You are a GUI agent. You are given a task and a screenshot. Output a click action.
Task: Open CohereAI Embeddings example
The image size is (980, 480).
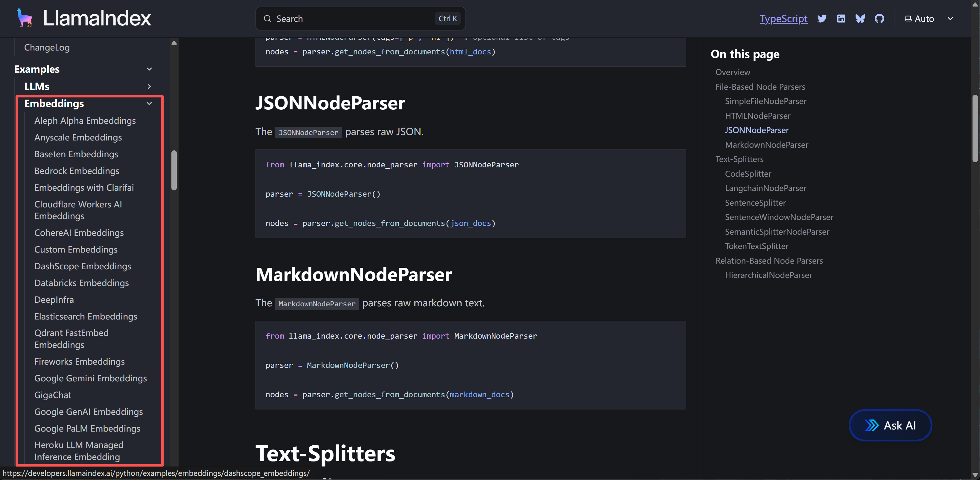point(79,233)
